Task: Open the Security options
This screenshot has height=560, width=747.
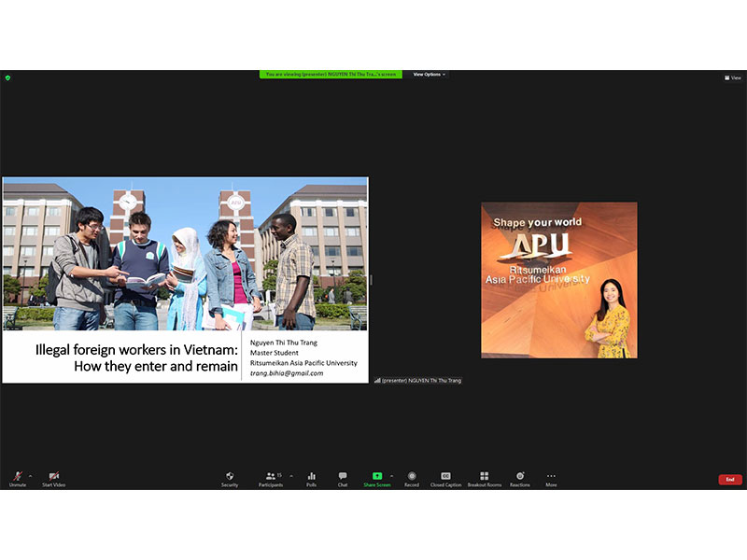Action: pyautogui.click(x=230, y=478)
